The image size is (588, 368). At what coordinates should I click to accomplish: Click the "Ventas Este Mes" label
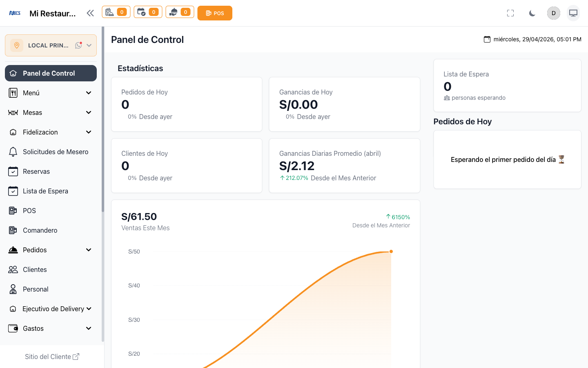(x=145, y=228)
